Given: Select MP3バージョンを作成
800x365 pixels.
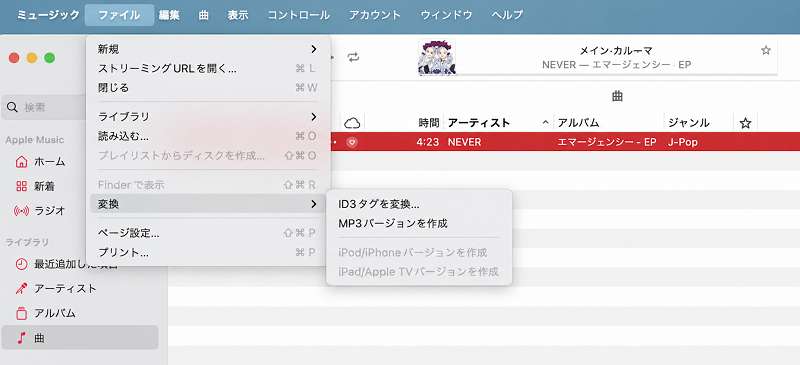Looking at the screenshot, I should [419, 224].
